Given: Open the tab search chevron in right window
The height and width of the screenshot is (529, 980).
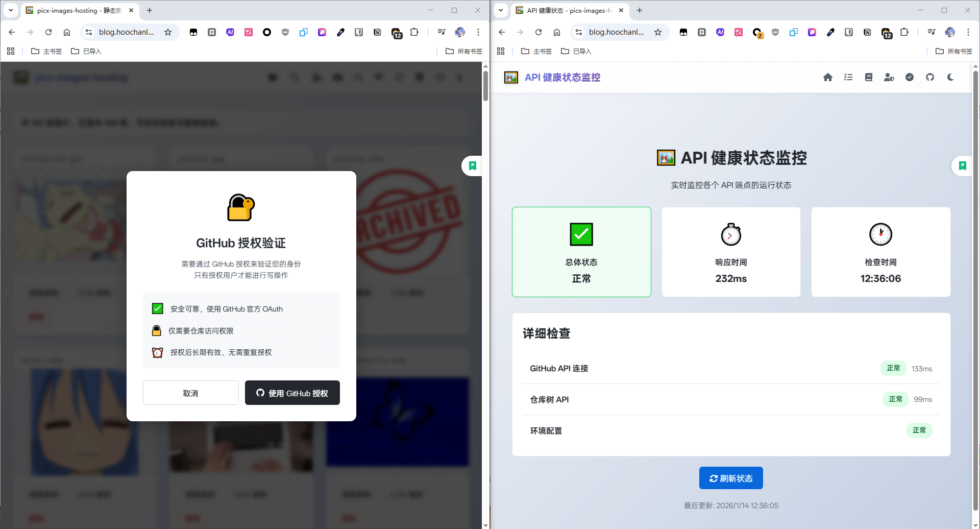Looking at the screenshot, I should coord(501,10).
